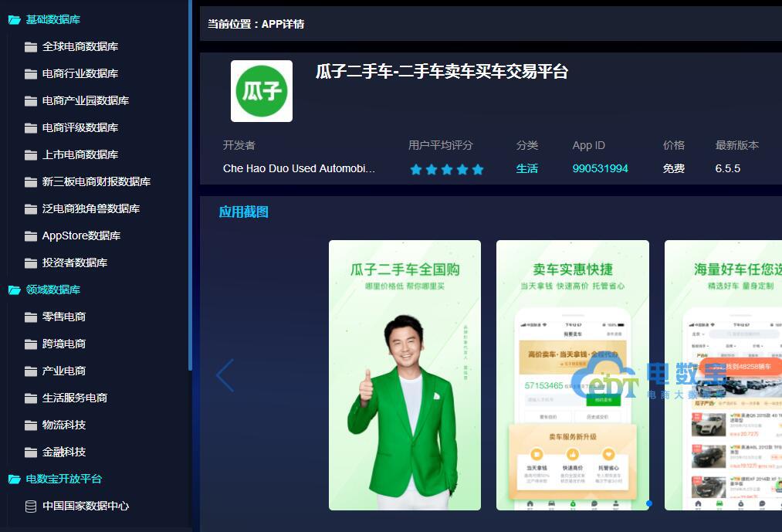Image resolution: width=782 pixels, height=532 pixels.
Task: Select AppStore数据库 in sidebar
Action: tap(81, 236)
